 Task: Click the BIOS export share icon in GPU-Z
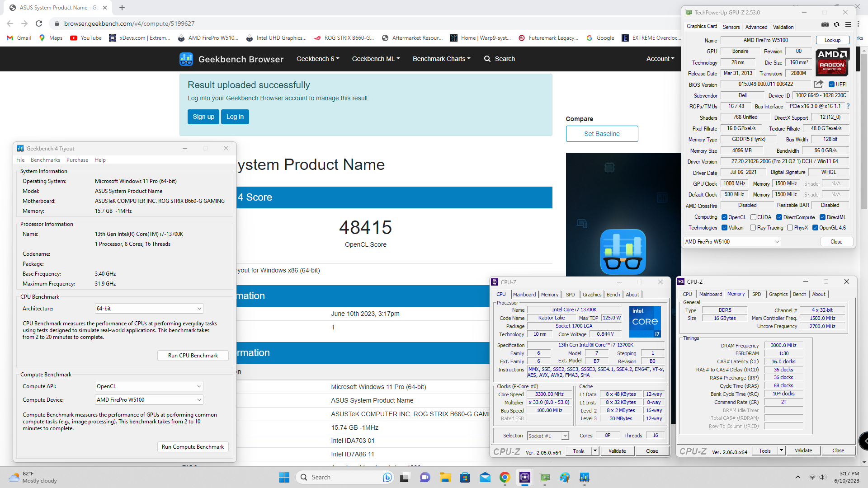(818, 84)
